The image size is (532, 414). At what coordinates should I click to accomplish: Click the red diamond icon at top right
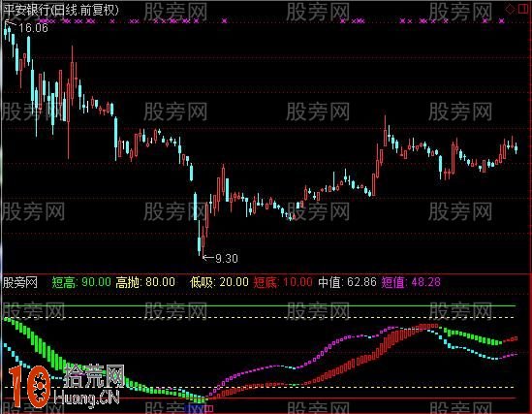point(510,9)
